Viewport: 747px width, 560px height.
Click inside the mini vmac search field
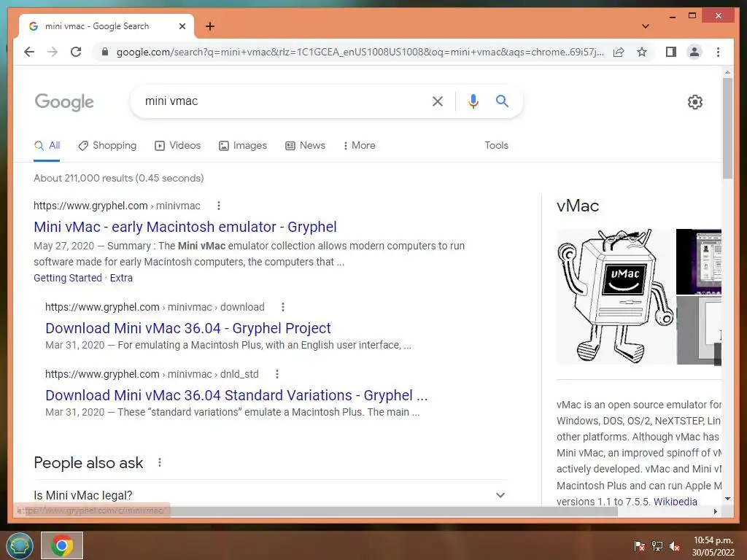281,101
